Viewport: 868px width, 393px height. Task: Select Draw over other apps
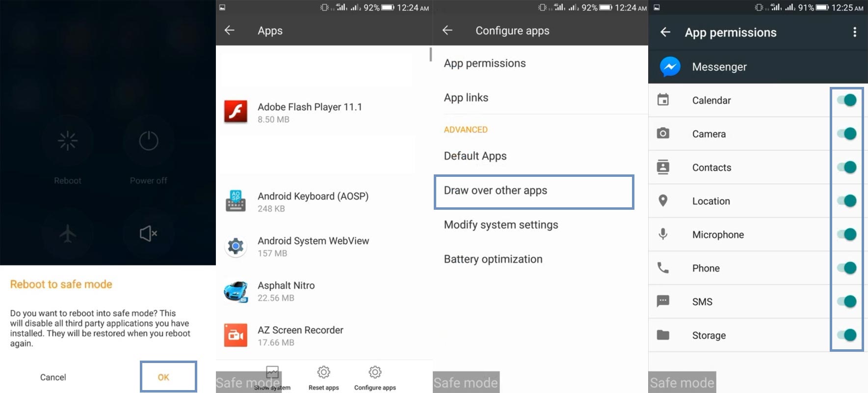point(534,191)
